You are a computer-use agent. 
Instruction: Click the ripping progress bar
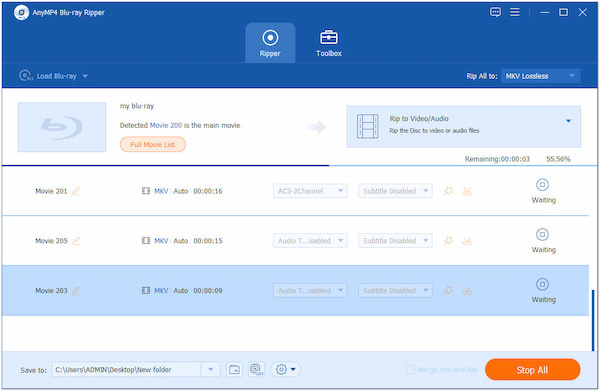click(300, 166)
